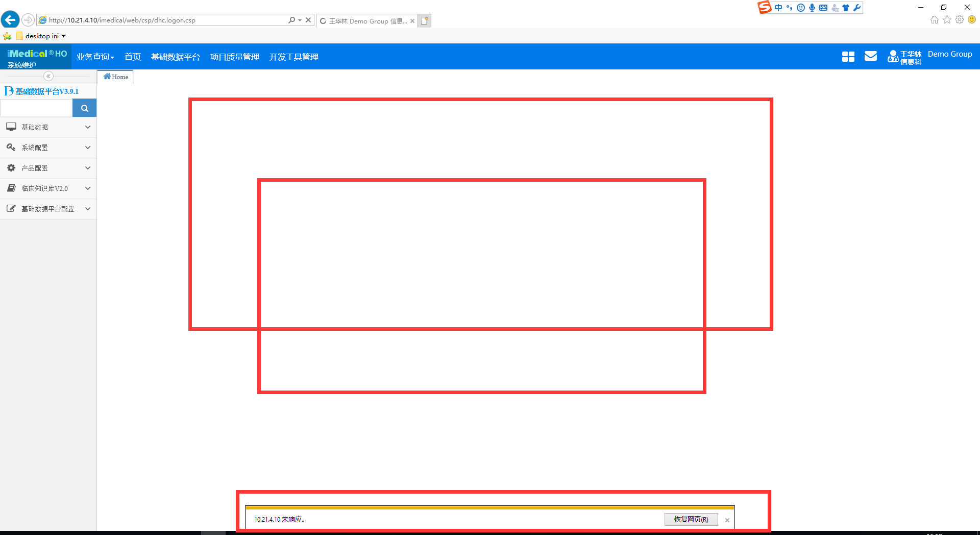Screen dimensions: 980x535
Task: Click the sidebar search input field
Action: pos(36,108)
